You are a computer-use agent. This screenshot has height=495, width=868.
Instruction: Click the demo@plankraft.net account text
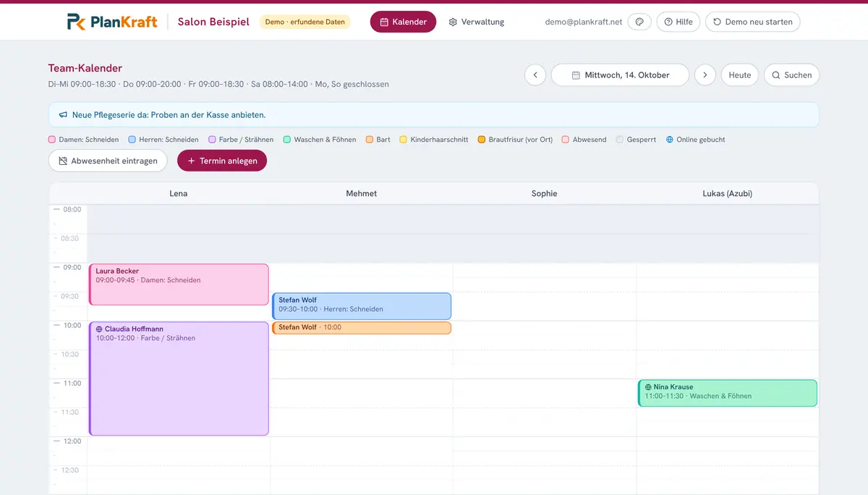click(x=584, y=22)
